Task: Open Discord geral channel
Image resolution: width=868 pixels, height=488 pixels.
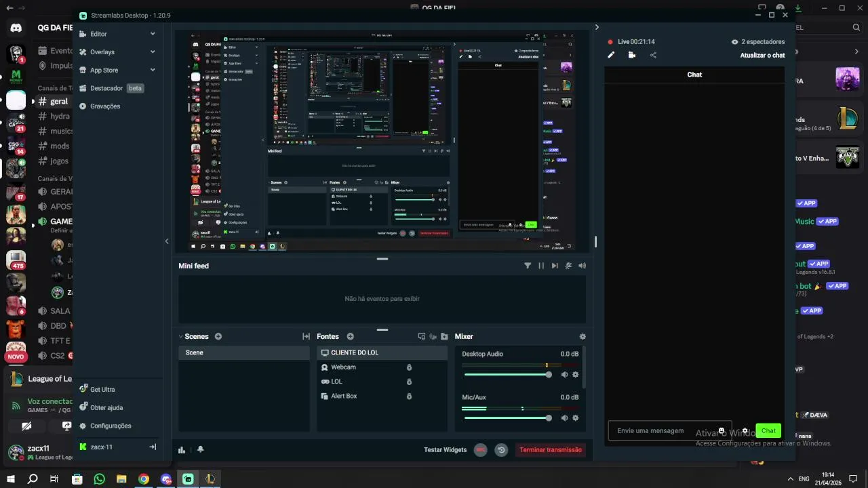Action: coord(55,102)
